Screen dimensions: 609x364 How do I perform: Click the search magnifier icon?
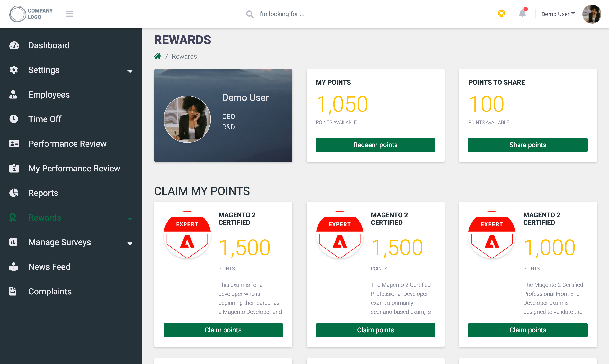click(x=250, y=14)
